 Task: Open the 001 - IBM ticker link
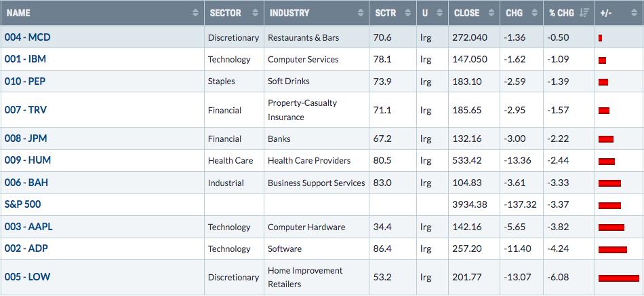(x=26, y=59)
